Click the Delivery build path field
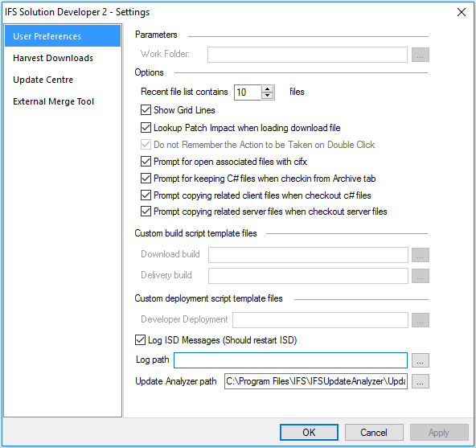Image resolution: width=476 pixels, height=448 pixels. (x=308, y=276)
